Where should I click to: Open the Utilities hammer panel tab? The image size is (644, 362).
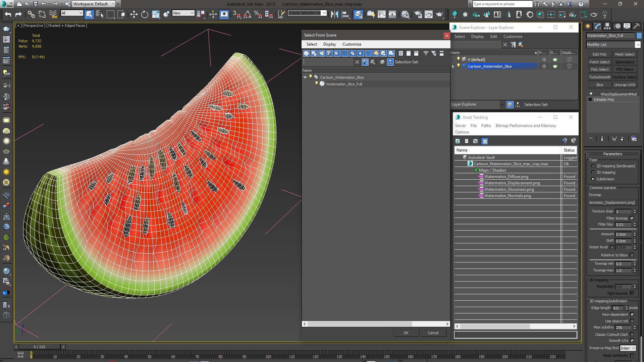click(x=636, y=26)
